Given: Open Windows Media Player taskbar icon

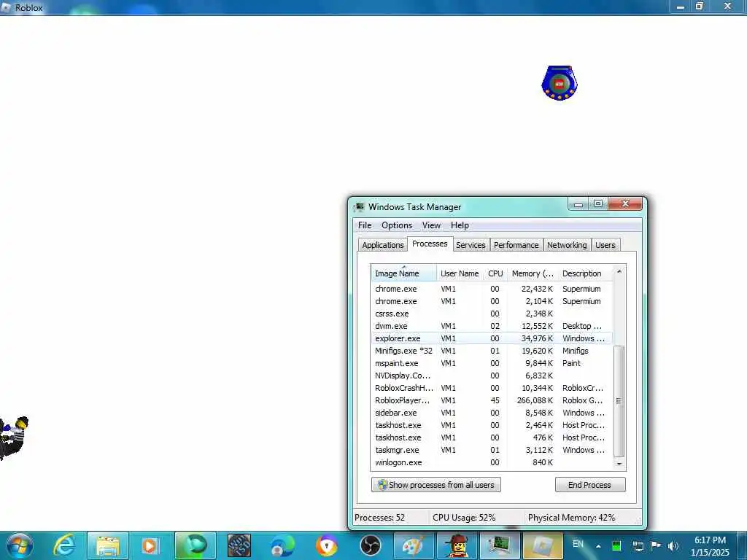Looking at the screenshot, I should click(x=150, y=545).
